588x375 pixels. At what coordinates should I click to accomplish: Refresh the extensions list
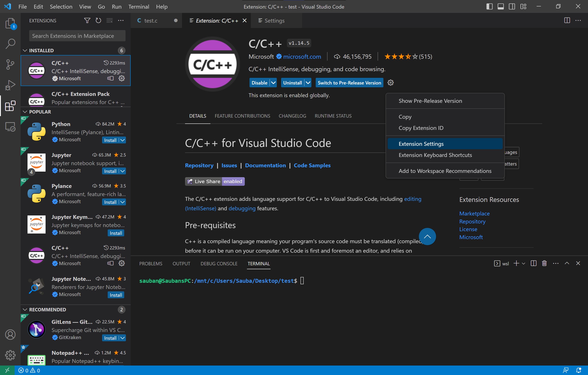[x=98, y=20]
